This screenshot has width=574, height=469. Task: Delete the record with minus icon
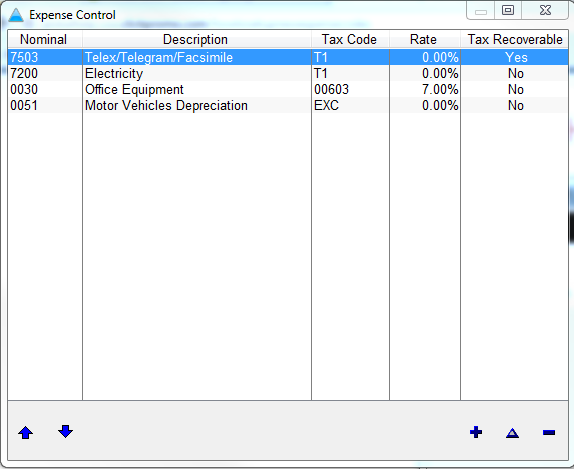coord(549,433)
